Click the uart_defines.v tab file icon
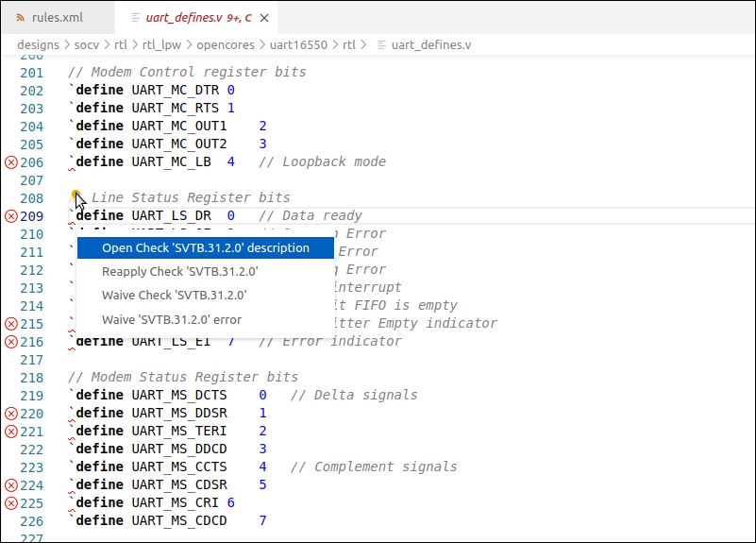This screenshot has width=756, height=543. pyautogui.click(x=136, y=18)
